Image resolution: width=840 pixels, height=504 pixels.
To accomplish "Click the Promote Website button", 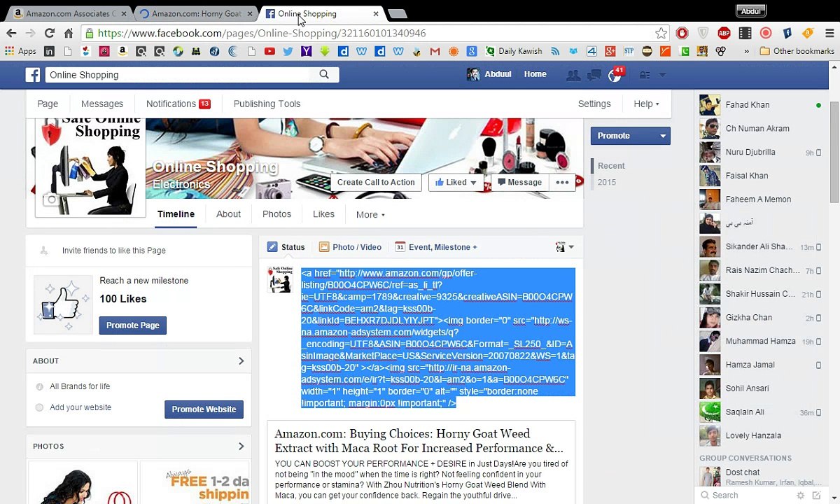I will [x=204, y=409].
